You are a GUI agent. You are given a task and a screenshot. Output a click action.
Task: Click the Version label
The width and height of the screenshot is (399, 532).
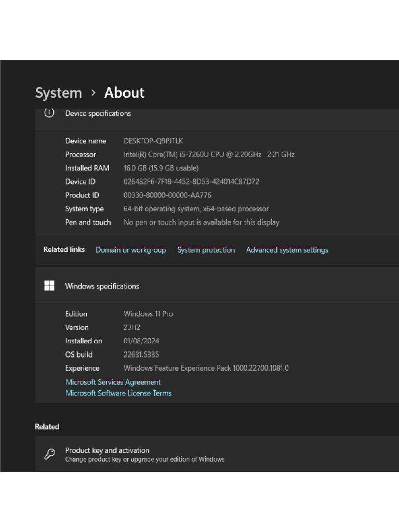tap(77, 327)
